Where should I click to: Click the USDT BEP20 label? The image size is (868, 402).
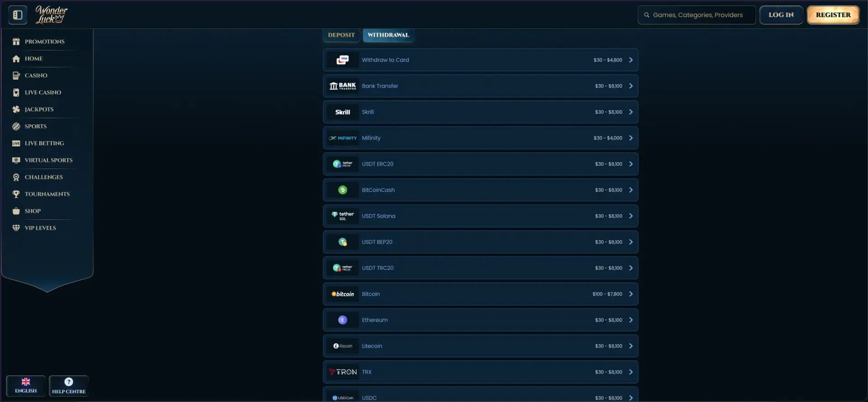pyautogui.click(x=377, y=242)
